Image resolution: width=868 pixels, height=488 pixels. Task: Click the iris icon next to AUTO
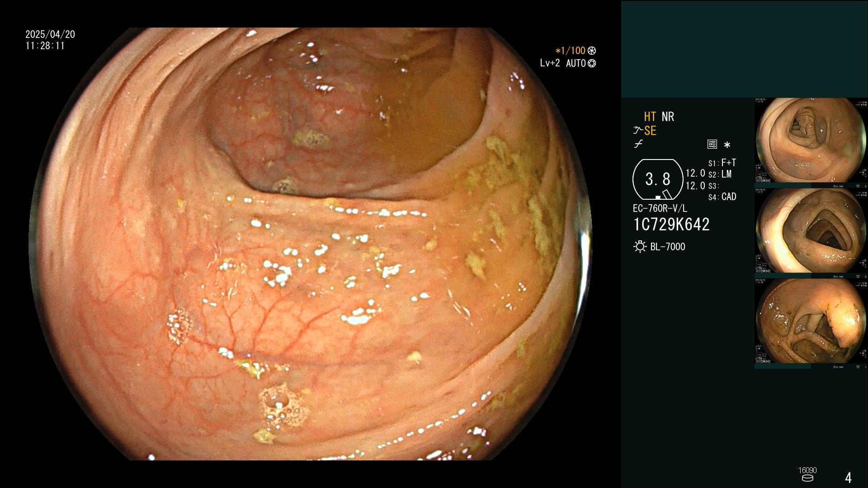(x=592, y=63)
